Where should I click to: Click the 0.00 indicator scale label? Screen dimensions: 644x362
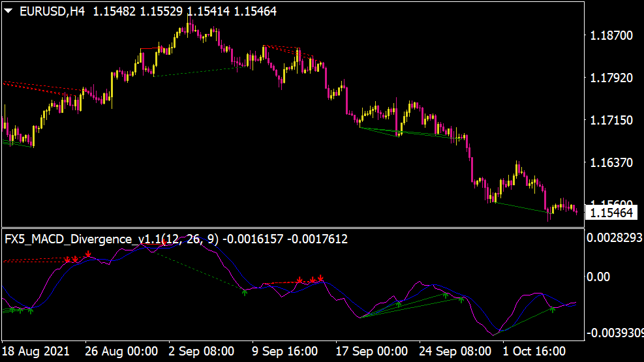(x=598, y=277)
